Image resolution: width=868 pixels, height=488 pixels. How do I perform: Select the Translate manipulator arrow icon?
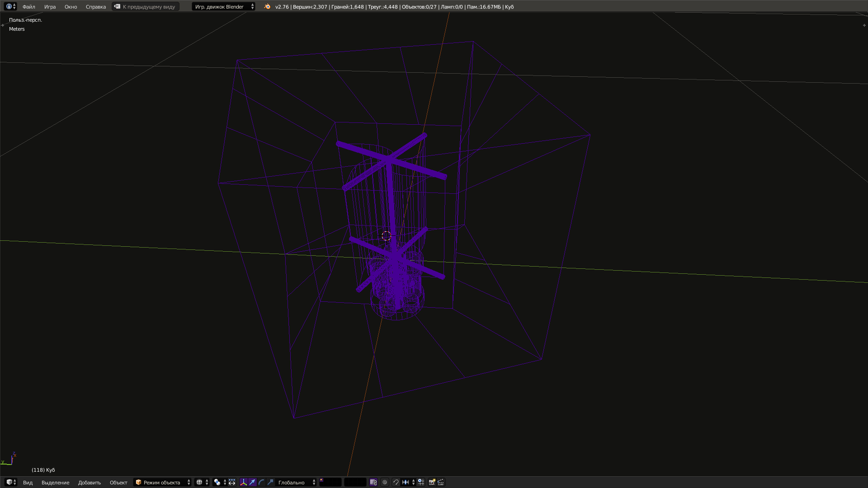(x=252, y=482)
